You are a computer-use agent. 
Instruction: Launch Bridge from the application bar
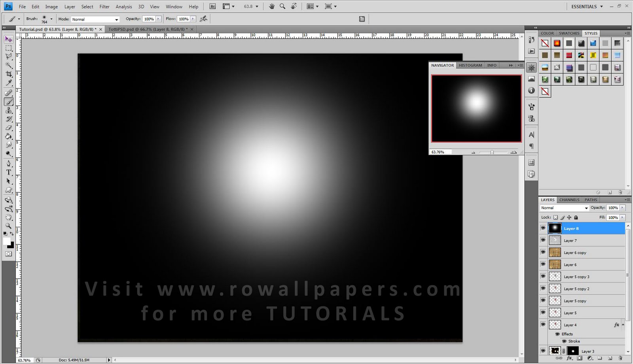212,6
